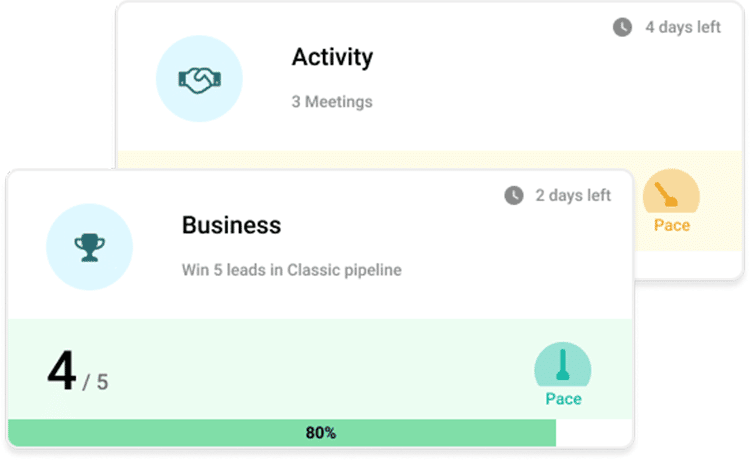Click the unfilled end of progress bar
The height and width of the screenshot is (460, 750).
point(594,433)
